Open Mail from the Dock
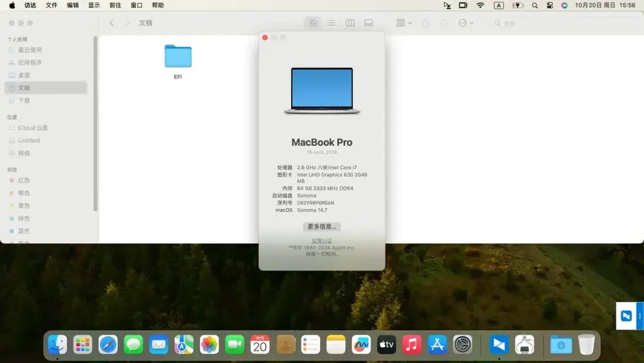This screenshot has width=644, height=363. pos(158,345)
